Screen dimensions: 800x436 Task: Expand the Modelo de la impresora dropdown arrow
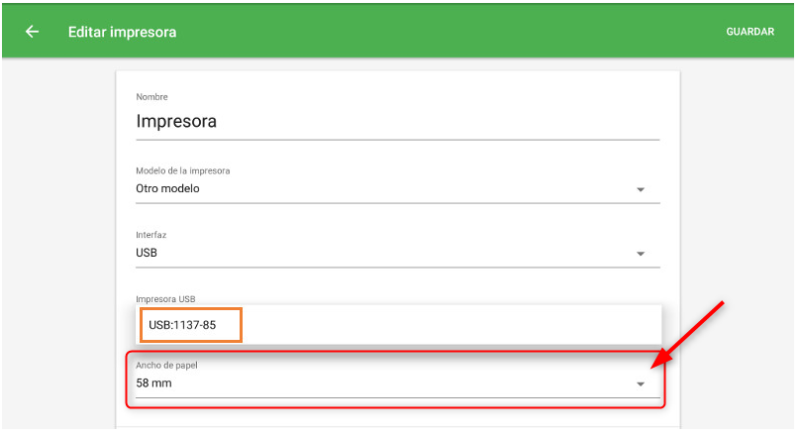pyautogui.click(x=641, y=189)
